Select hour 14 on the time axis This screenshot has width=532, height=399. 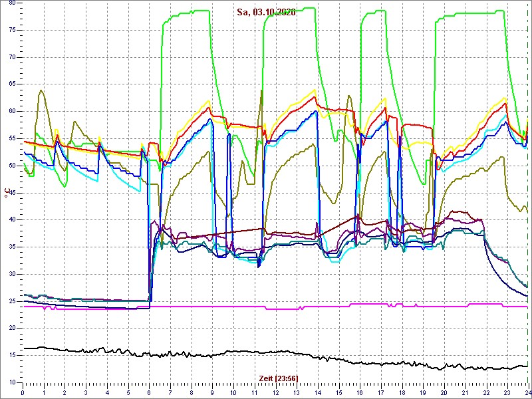pos(318,392)
